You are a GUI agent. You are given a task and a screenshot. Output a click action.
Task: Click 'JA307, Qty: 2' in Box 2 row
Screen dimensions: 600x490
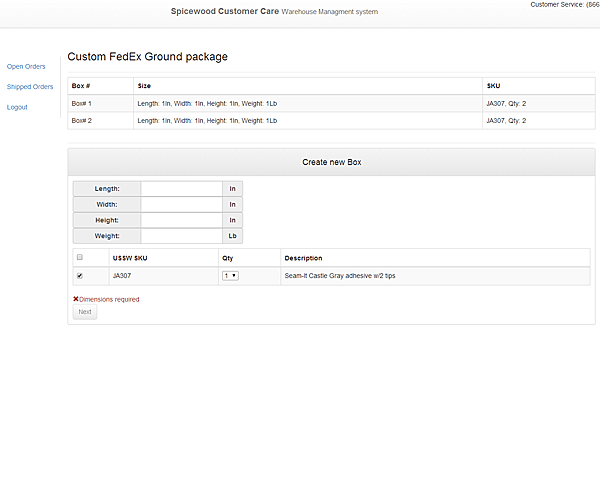(506, 121)
